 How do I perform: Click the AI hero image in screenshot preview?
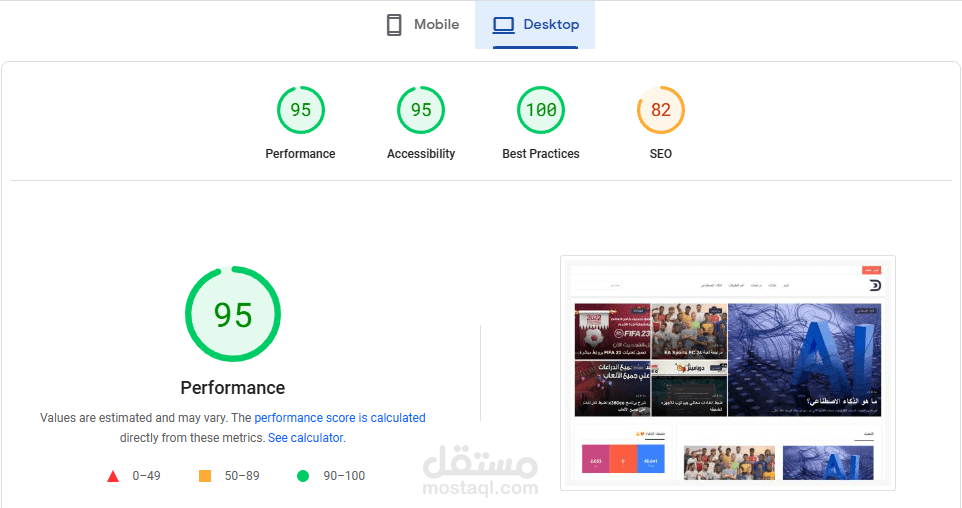(804, 360)
